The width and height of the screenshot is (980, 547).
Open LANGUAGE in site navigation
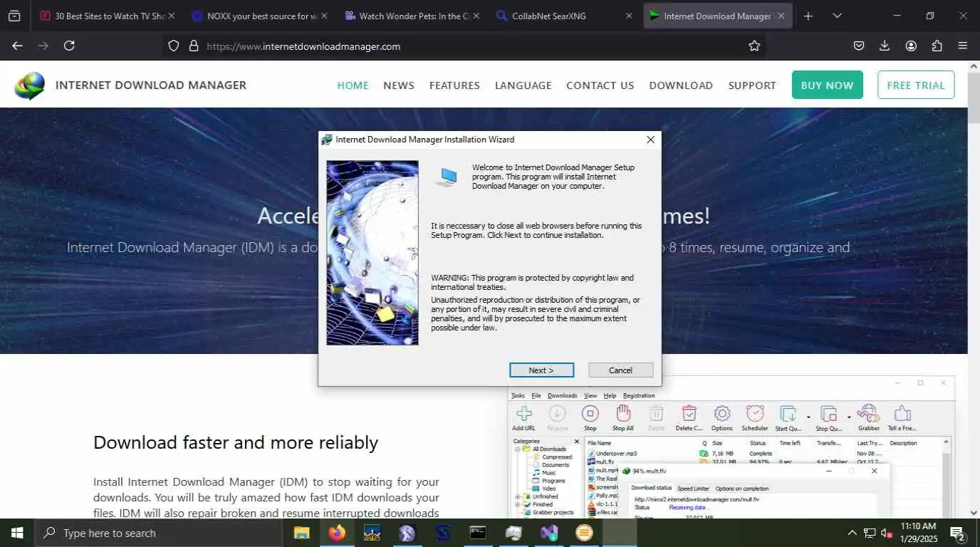point(523,85)
